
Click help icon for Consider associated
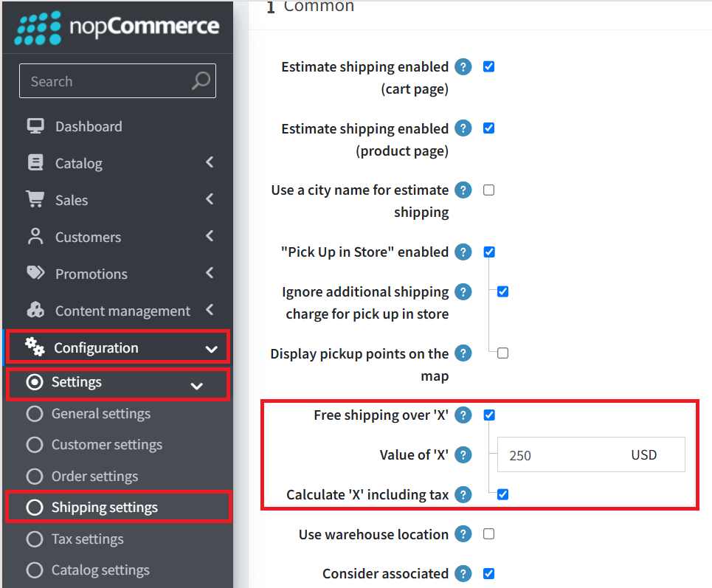click(463, 573)
